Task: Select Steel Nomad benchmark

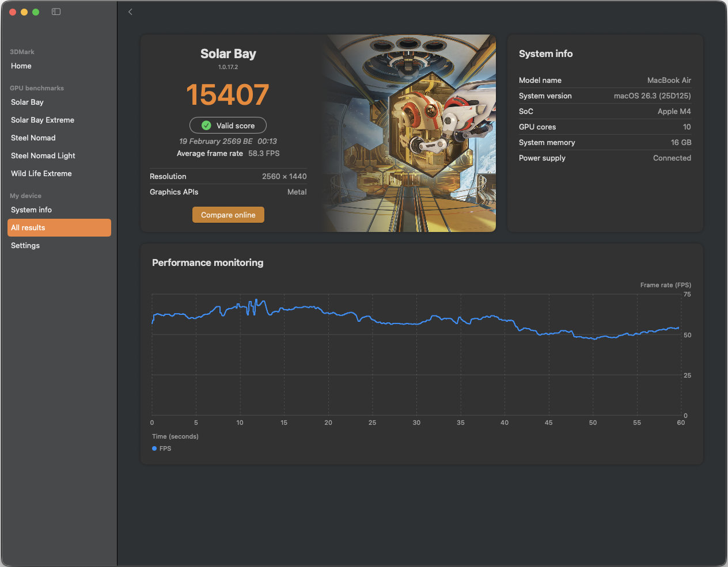Action: 33,138
